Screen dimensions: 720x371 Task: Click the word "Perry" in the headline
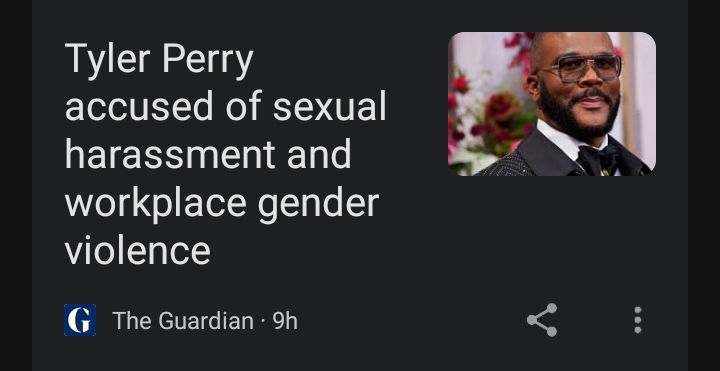[208, 60]
